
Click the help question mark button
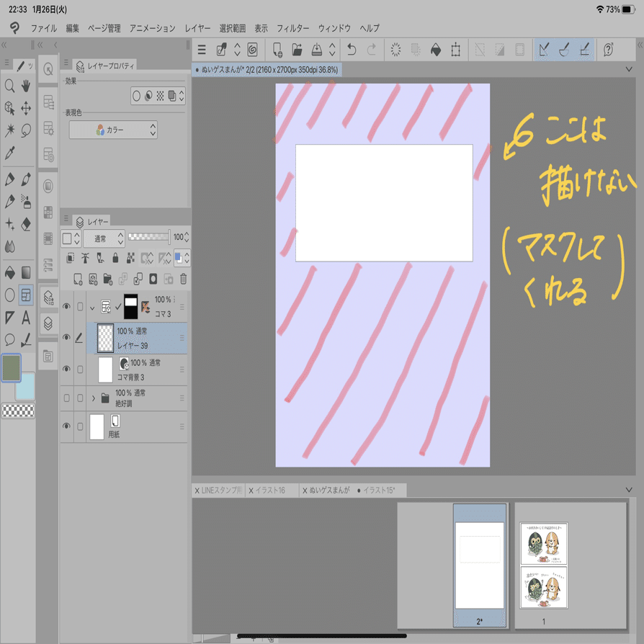click(609, 50)
